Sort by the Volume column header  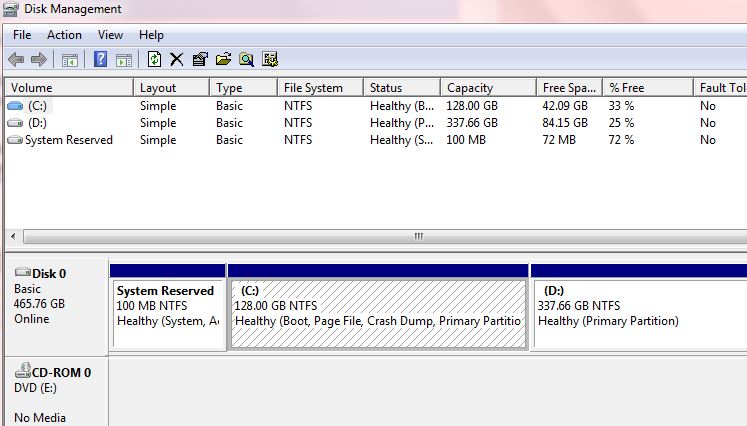[x=69, y=88]
